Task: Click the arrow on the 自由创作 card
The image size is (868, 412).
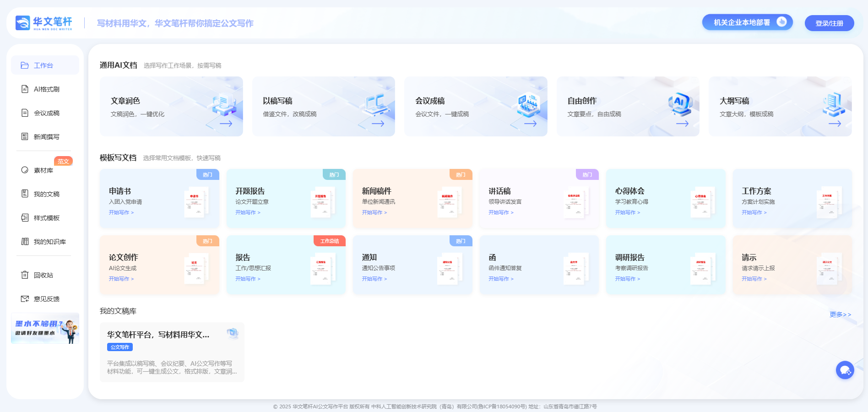Action: tap(682, 123)
